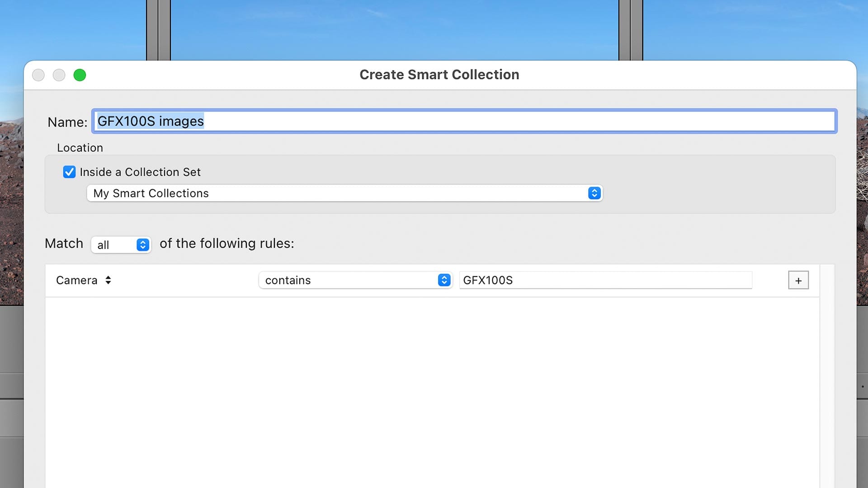Close the Create Smart Collection dialog

pos(38,75)
